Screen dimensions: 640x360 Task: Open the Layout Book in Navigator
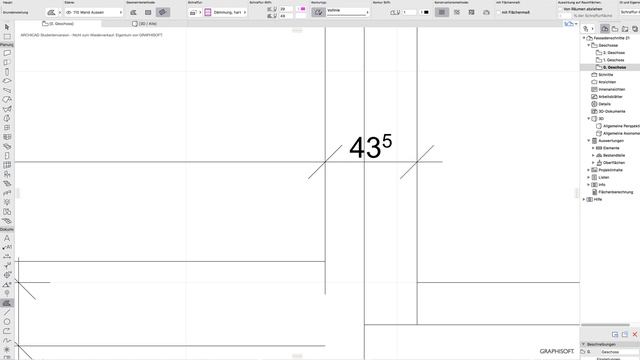click(x=625, y=29)
